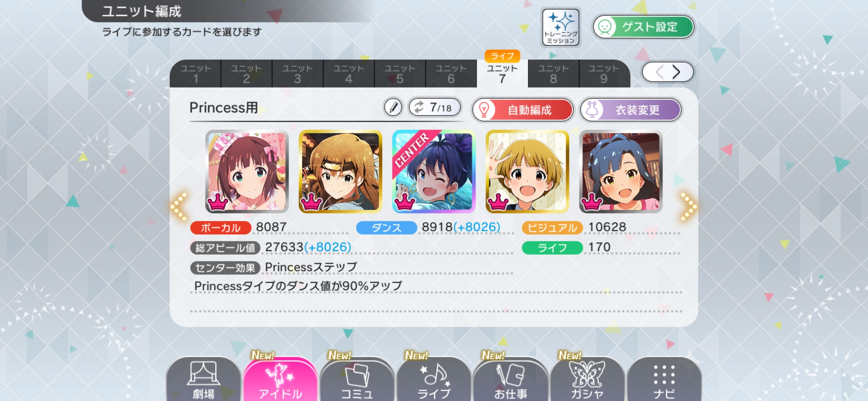Show next unit tabs with right chevron
The width and height of the screenshot is (868, 401).
(676, 72)
